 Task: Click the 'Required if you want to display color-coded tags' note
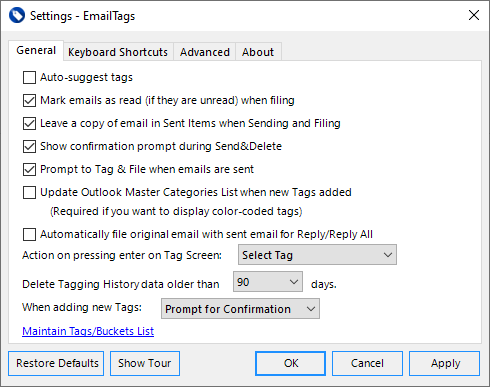(176, 211)
